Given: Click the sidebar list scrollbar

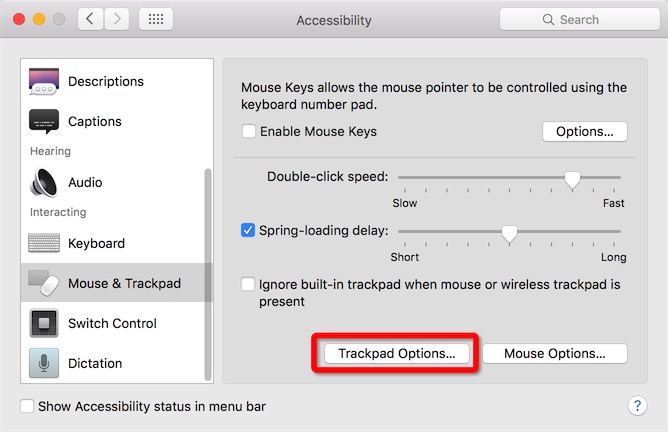Looking at the screenshot, I should coord(208,274).
